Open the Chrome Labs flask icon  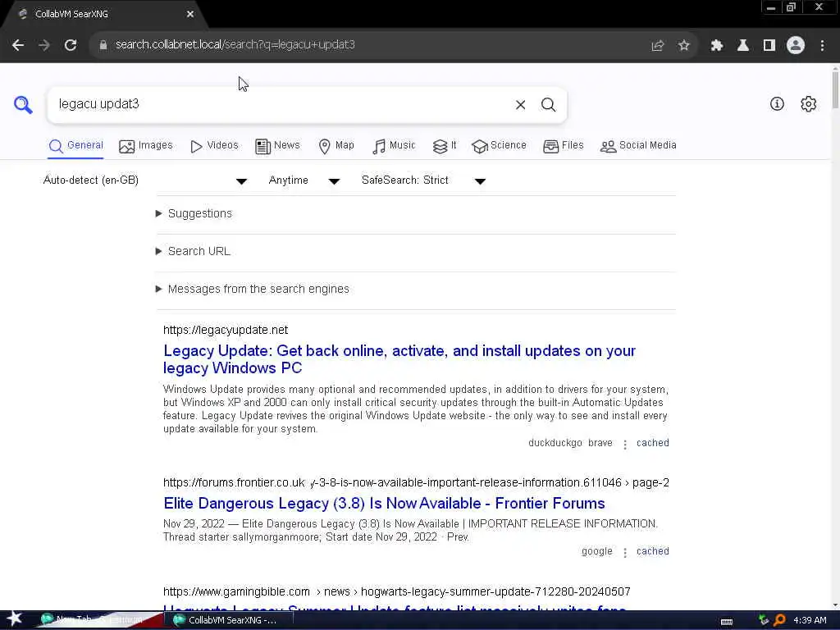pos(742,46)
